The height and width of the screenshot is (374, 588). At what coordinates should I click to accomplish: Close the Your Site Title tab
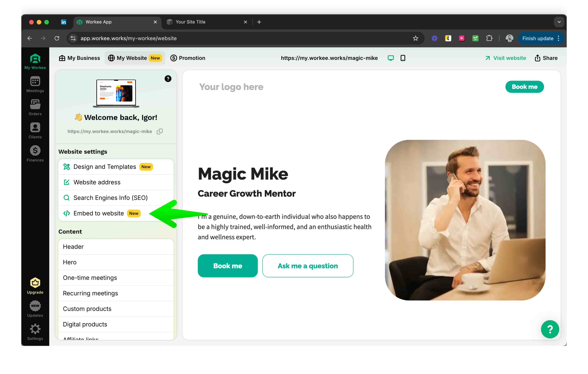245,22
